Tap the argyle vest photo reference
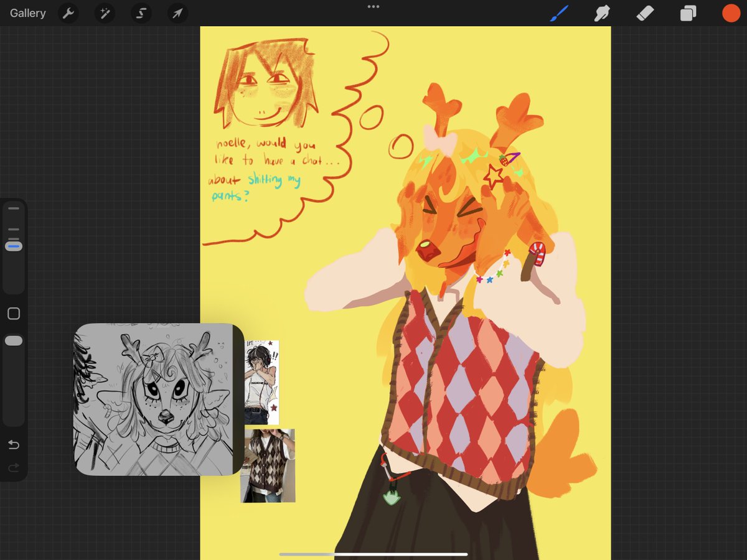 (268, 465)
